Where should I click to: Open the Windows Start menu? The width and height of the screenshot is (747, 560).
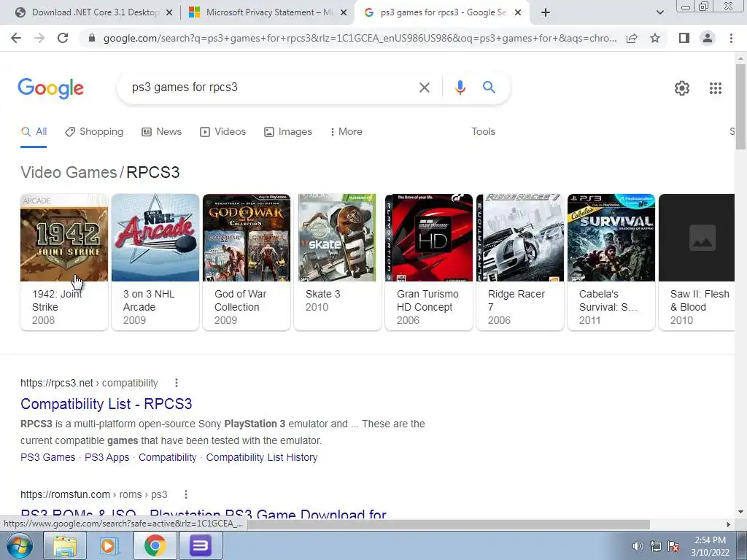(20, 545)
